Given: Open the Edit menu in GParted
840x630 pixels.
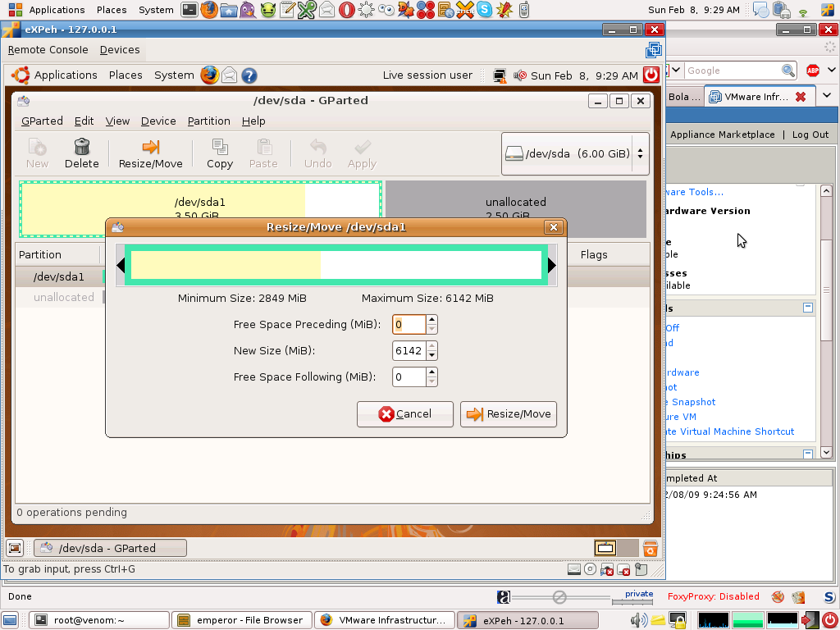Looking at the screenshot, I should pyautogui.click(x=84, y=121).
